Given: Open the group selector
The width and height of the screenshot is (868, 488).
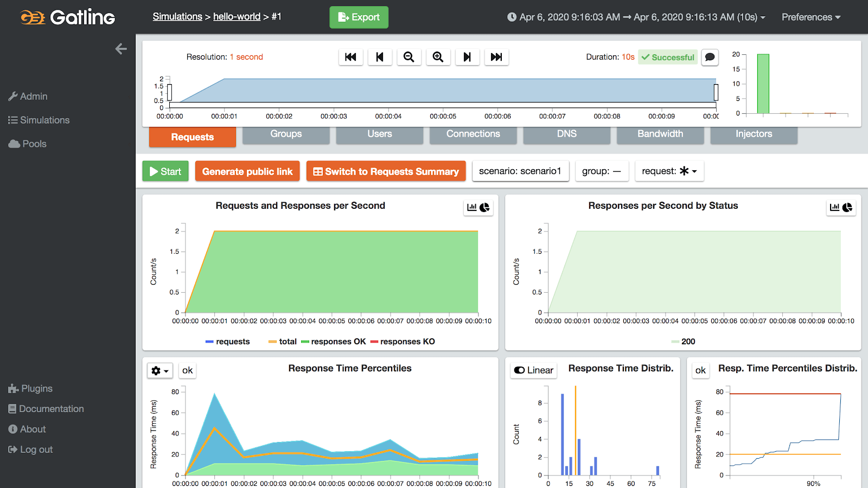Looking at the screenshot, I should [602, 171].
